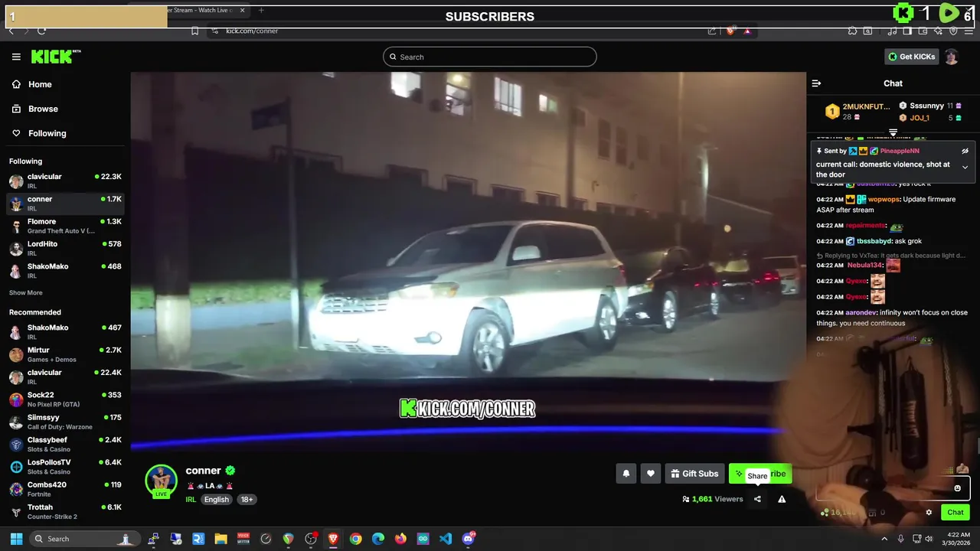Open LordHito channel in Following list
980x551 pixels.
(x=65, y=248)
